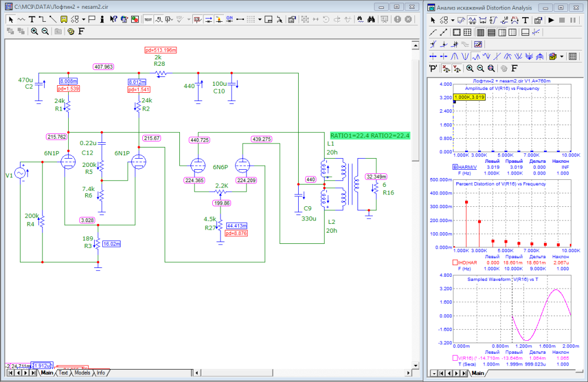This screenshot has width=588, height=382.
Task: Zoom out of the schematic
Action: (x=44, y=31)
